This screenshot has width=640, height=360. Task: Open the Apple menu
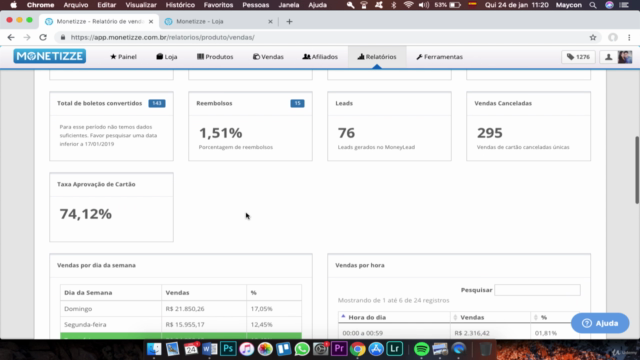click(x=13, y=5)
